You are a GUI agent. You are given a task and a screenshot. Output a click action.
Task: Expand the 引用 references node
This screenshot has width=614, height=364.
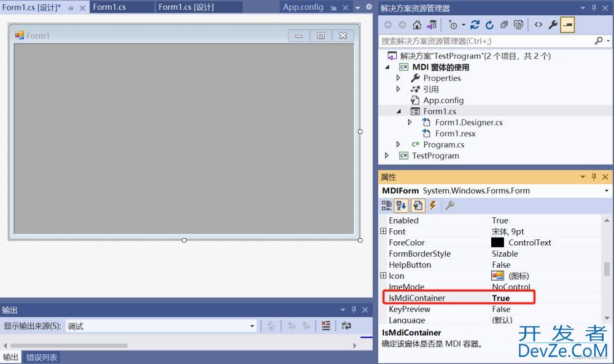pos(398,89)
